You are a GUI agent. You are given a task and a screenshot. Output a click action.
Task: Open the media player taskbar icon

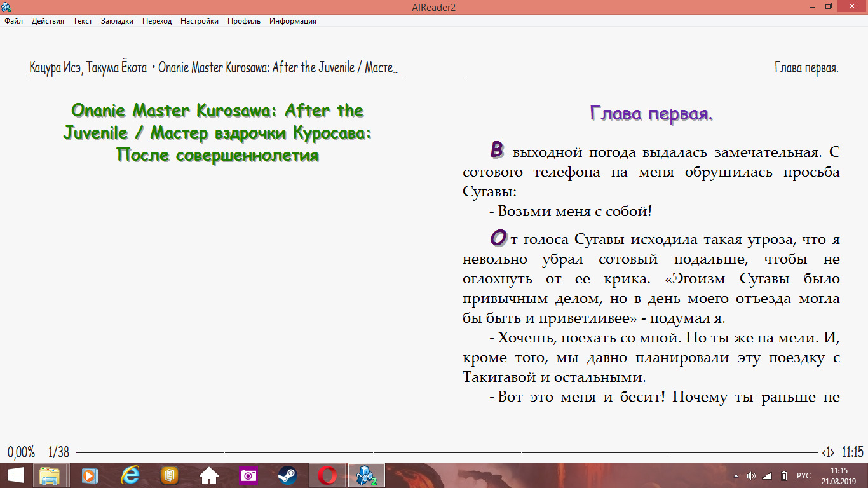[x=90, y=475]
